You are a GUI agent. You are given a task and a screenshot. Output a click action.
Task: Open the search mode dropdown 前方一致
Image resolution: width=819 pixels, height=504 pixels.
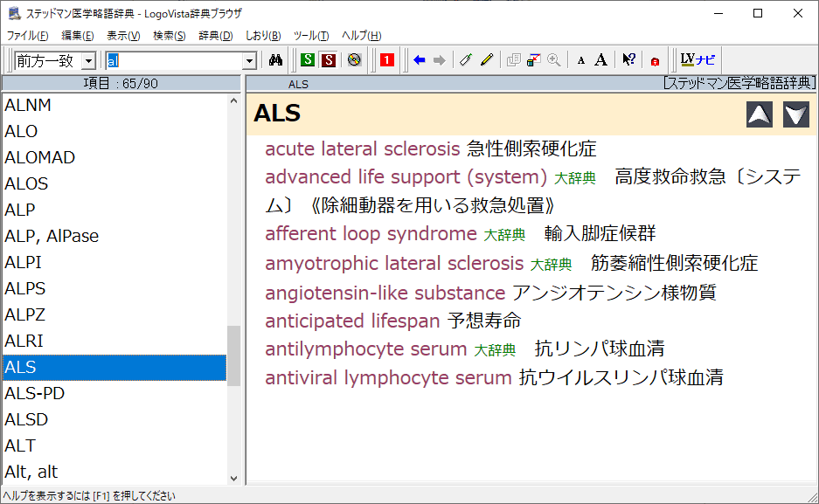pyautogui.click(x=55, y=61)
